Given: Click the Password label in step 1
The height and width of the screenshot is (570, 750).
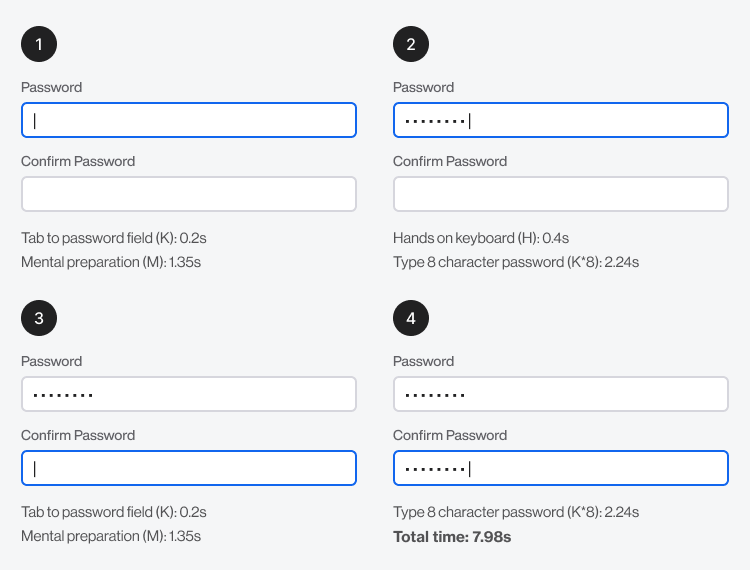Looking at the screenshot, I should (51, 87).
